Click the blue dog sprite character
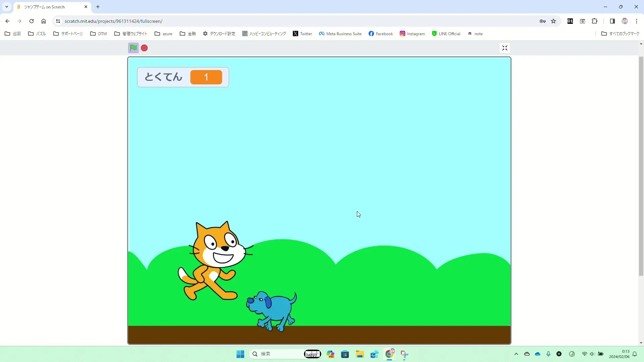Screen dimensions: 644x362 [271, 309]
